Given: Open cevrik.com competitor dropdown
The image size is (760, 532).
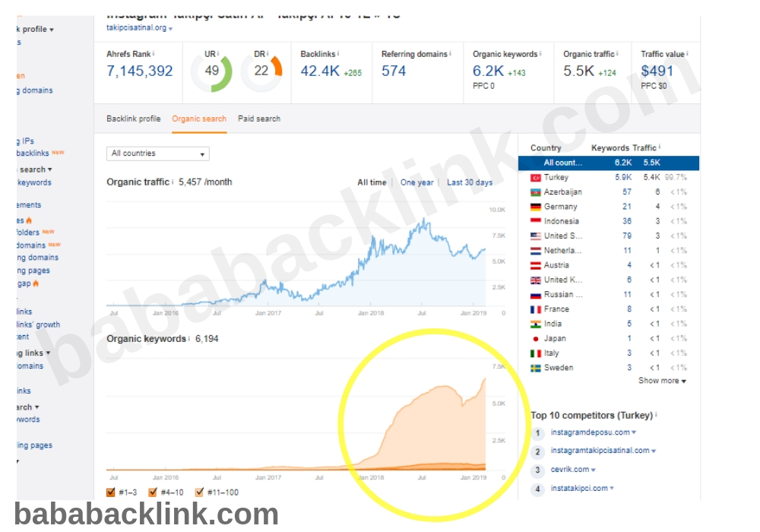Looking at the screenshot, I should [594, 470].
